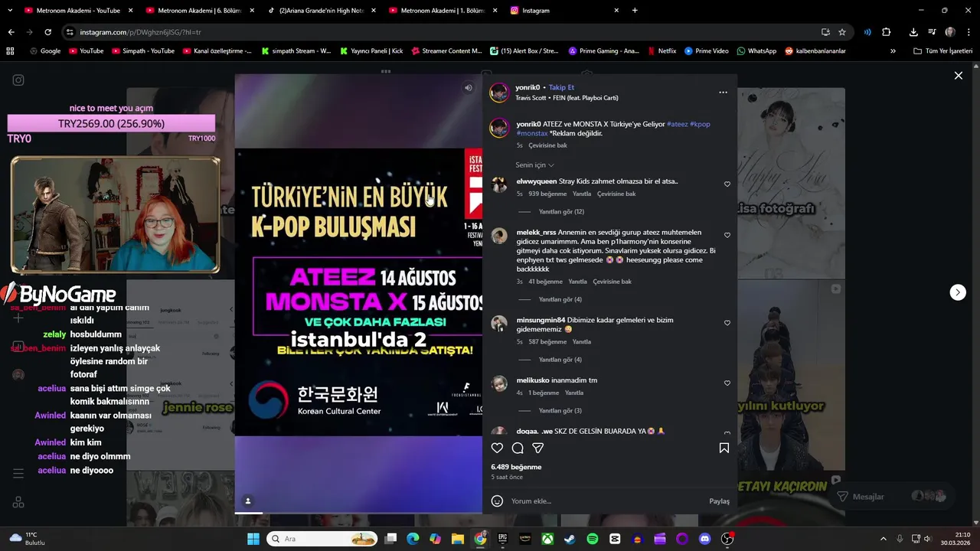
Task: Open the WhatsApp bookmark
Action: tap(756, 51)
